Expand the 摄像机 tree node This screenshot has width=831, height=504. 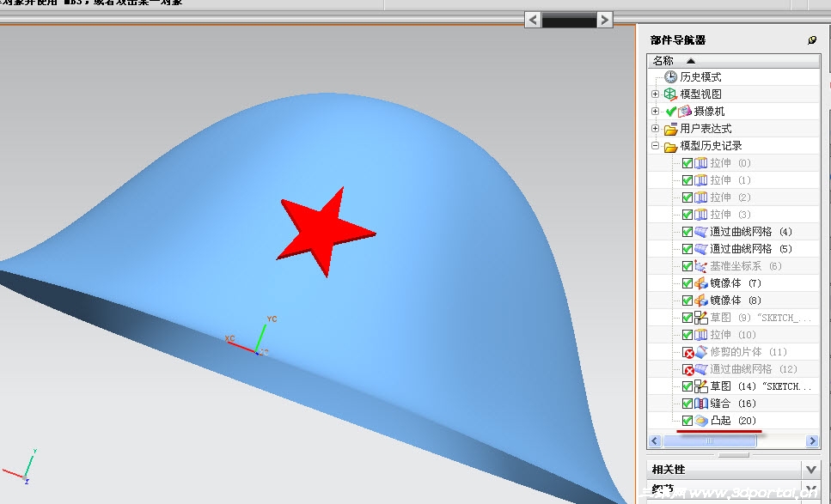tap(656, 111)
